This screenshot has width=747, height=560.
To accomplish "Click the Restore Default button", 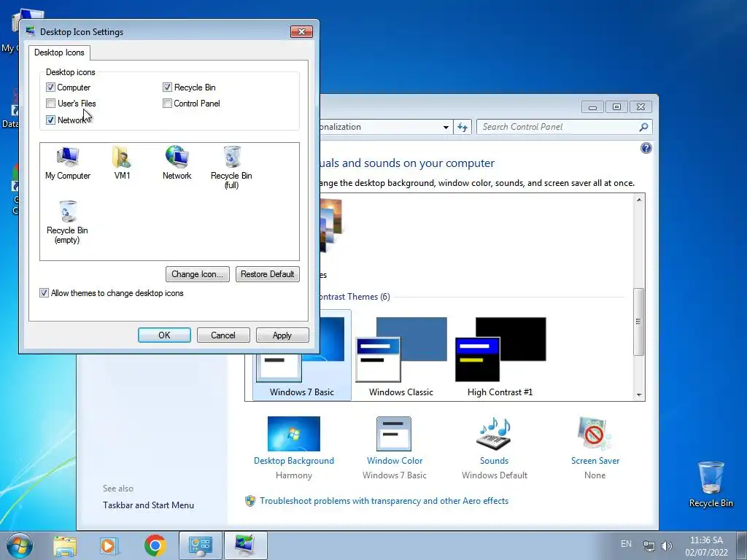I will [x=267, y=274].
